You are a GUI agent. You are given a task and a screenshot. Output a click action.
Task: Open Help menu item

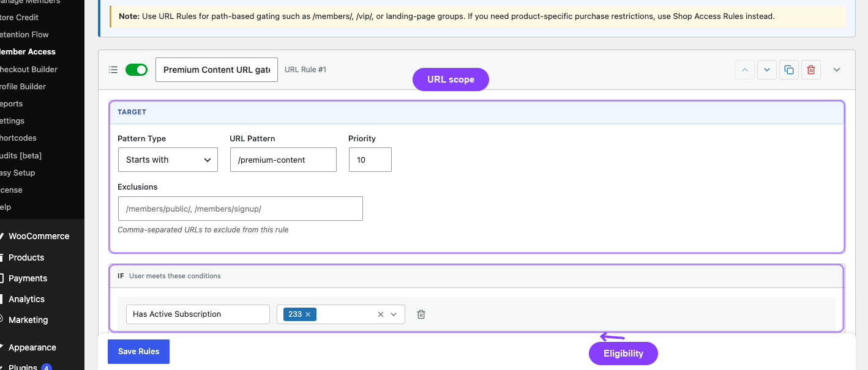(x=5, y=207)
